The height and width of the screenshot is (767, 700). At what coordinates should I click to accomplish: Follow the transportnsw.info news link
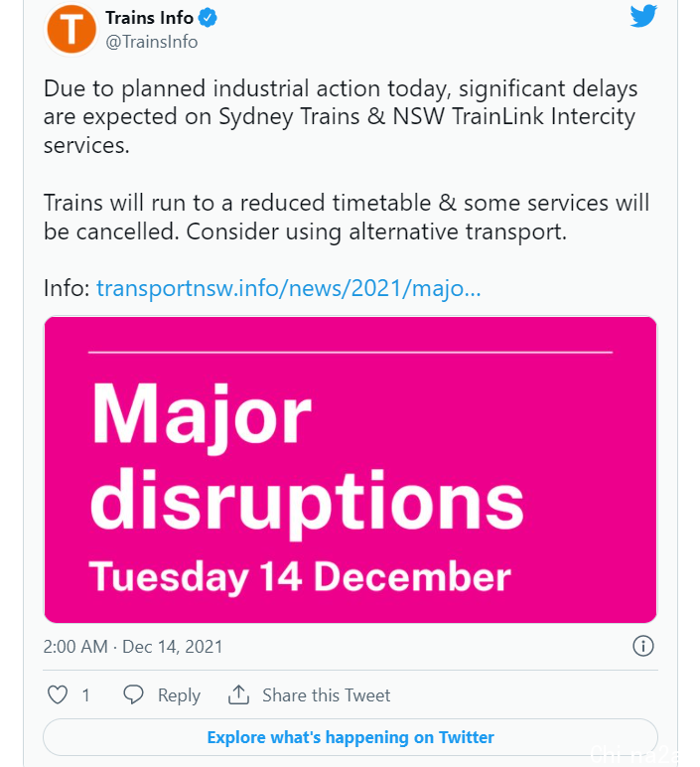click(x=288, y=288)
